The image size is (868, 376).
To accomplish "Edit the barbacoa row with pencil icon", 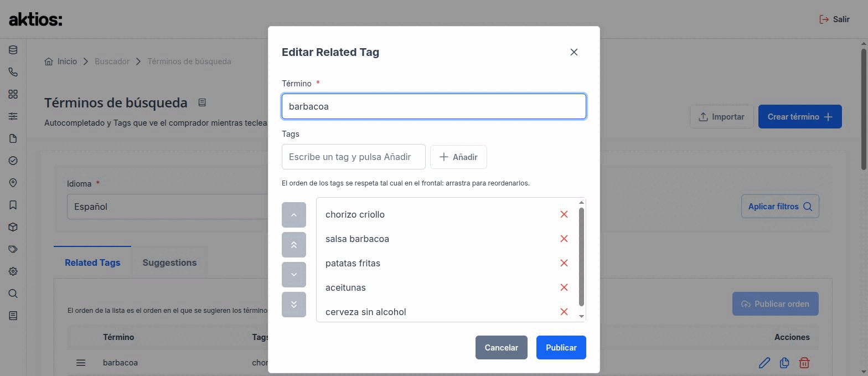I will pyautogui.click(x=764, y=363).
